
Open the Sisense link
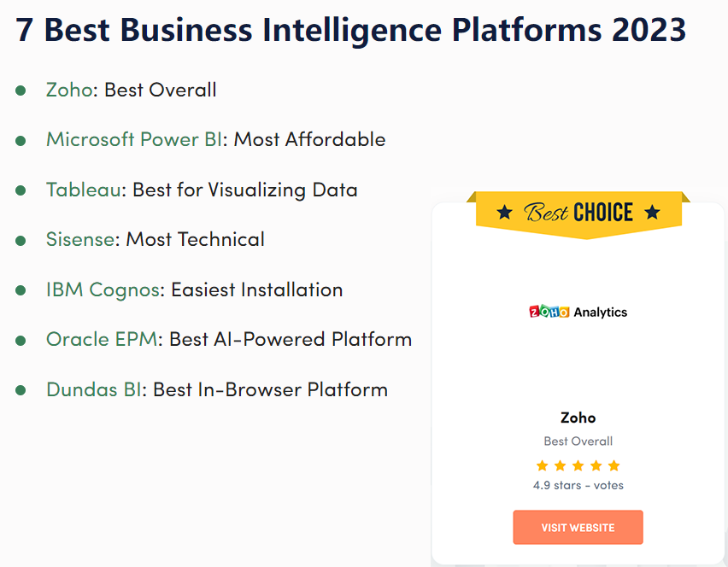[x=80, y=240]
